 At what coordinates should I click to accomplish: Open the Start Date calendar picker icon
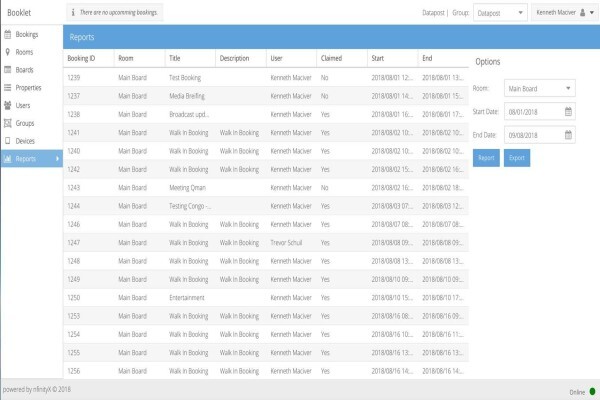[x=568, y=112]
